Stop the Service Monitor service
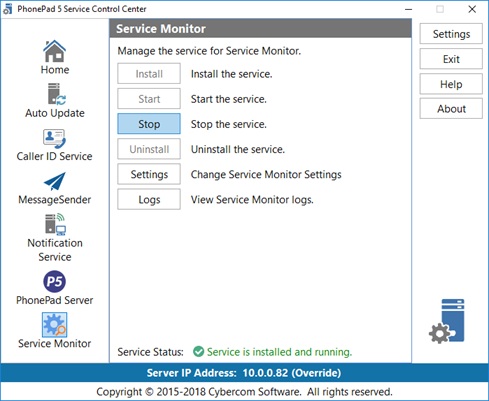Image resolution: width=489 pixels, height=401 pixels. pyautogui.click(x=149, y=124)
